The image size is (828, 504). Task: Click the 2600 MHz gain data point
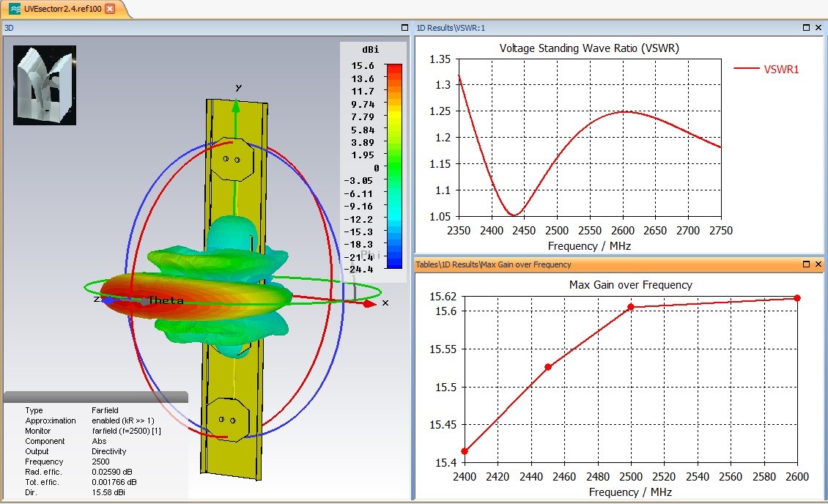797,297
